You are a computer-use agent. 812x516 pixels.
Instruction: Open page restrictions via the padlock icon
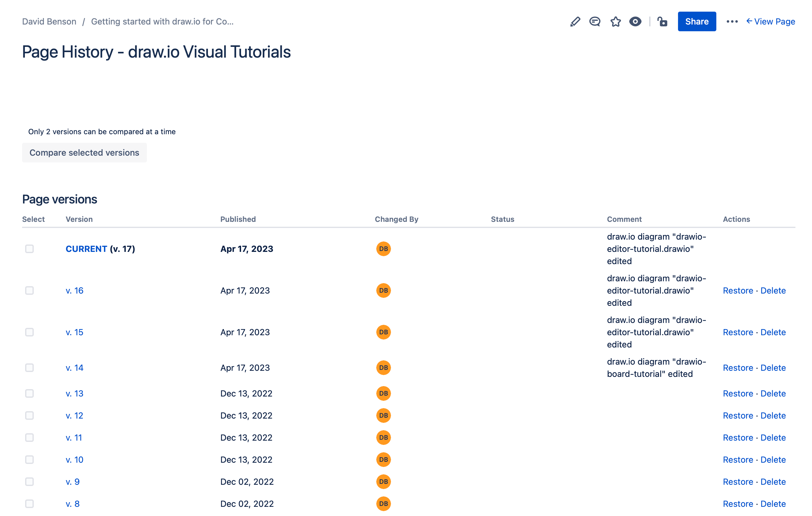click(x=662, y=21)
